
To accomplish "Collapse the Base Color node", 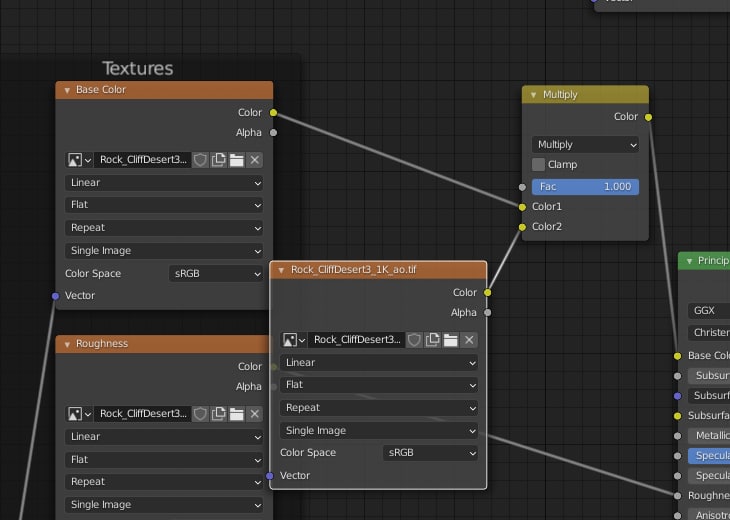I will point(67,90).
